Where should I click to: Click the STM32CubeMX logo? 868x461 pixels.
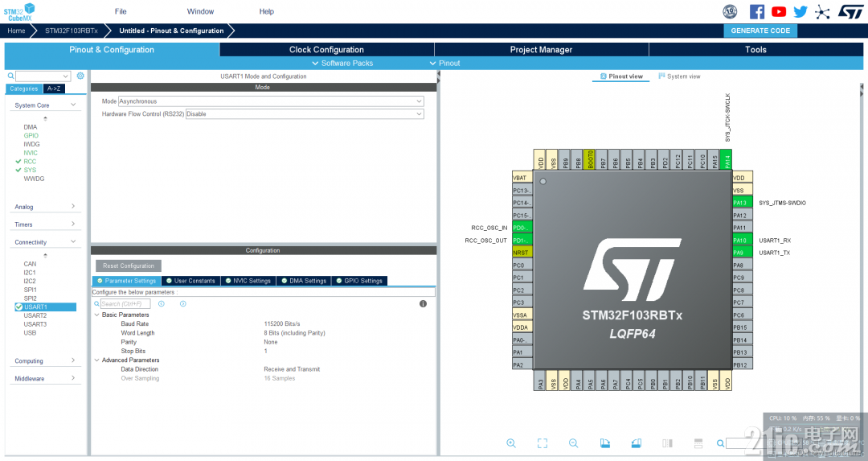pyautogui.click(x=19, y=11)
